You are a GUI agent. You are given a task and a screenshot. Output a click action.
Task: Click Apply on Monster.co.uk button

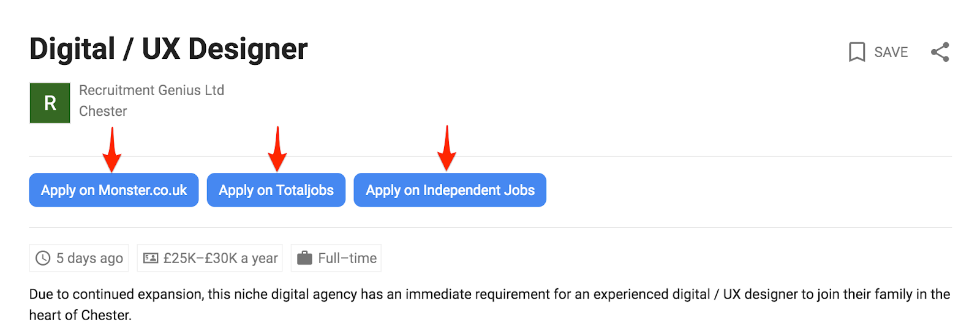[114, 190]
